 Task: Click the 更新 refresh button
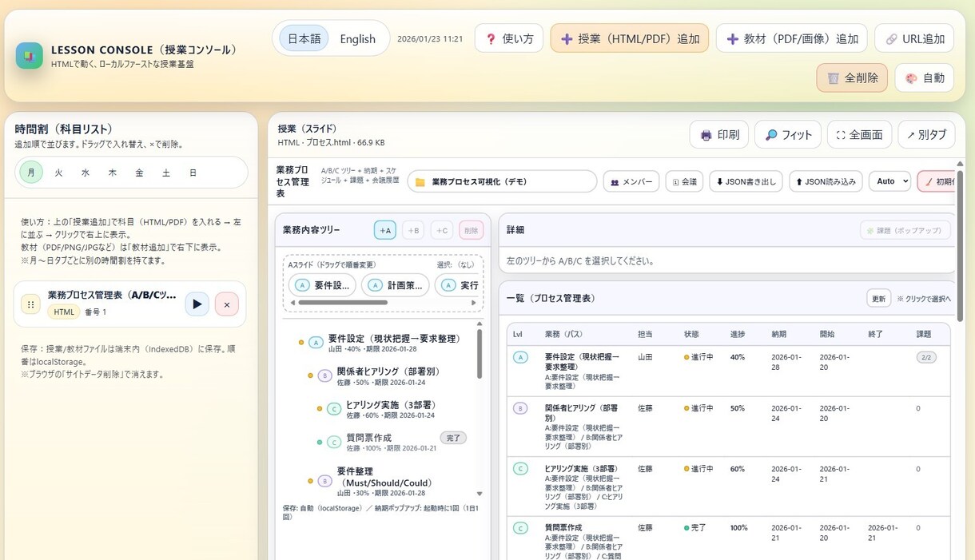[878, 298]
